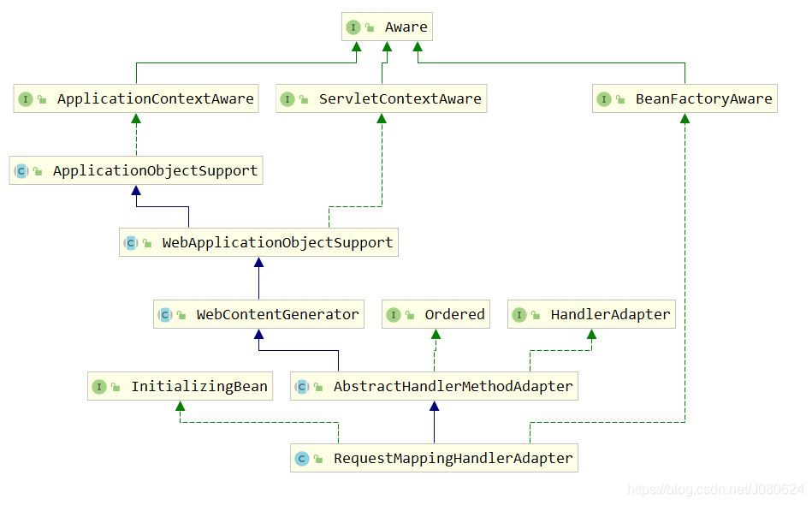Click the interface icon of Ordered
The image size is (812, 505).
click(x=393, y=315)
